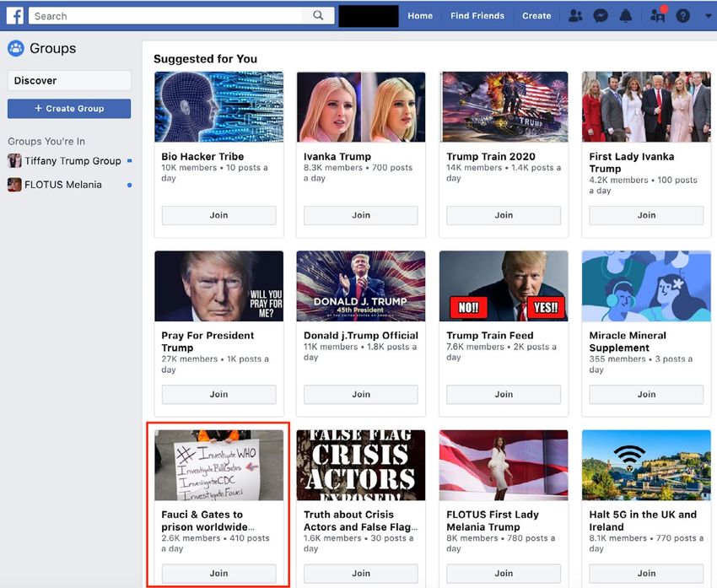Click the 'Suggested for You' heading
Viewport: 717px width, 588px height.
205,59
